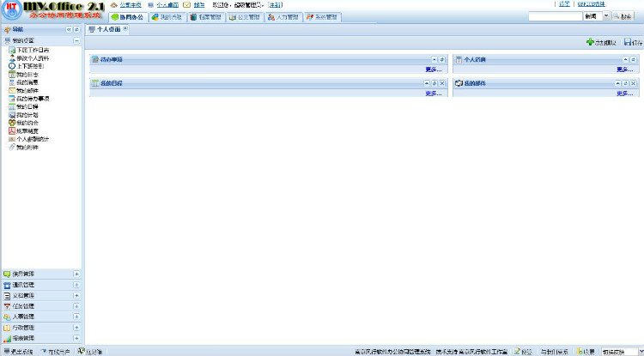Collapse the 我的桌面 sidebar group

tap(76, 40)
